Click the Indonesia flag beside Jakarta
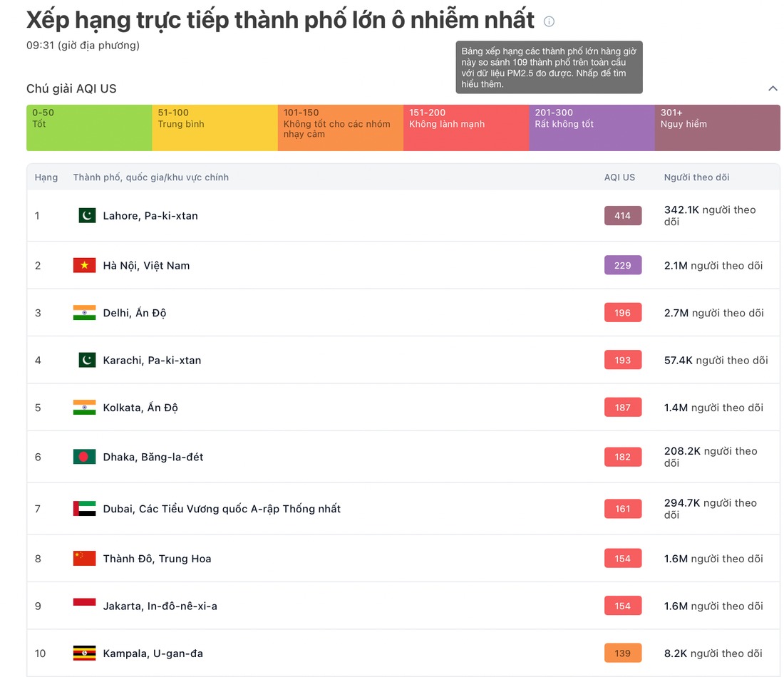784x677 pixels. pos(84,606)
